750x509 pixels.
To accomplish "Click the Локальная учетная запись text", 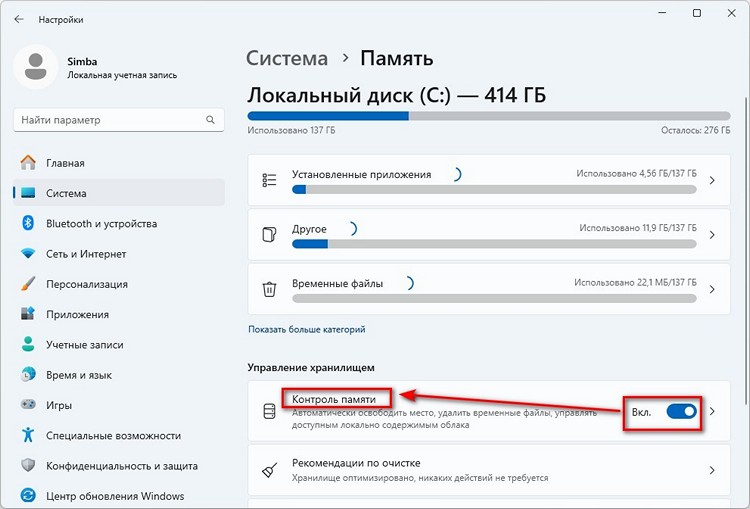I will [122, 75].
